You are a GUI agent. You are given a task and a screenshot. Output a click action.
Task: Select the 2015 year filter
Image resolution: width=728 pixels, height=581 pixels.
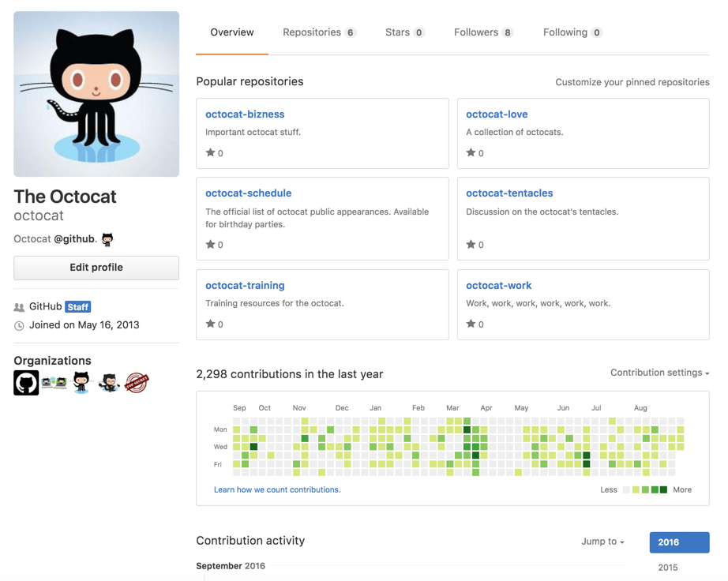(668, 568)
